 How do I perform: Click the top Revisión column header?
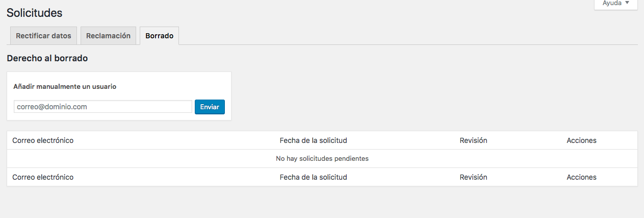[473, 140]
